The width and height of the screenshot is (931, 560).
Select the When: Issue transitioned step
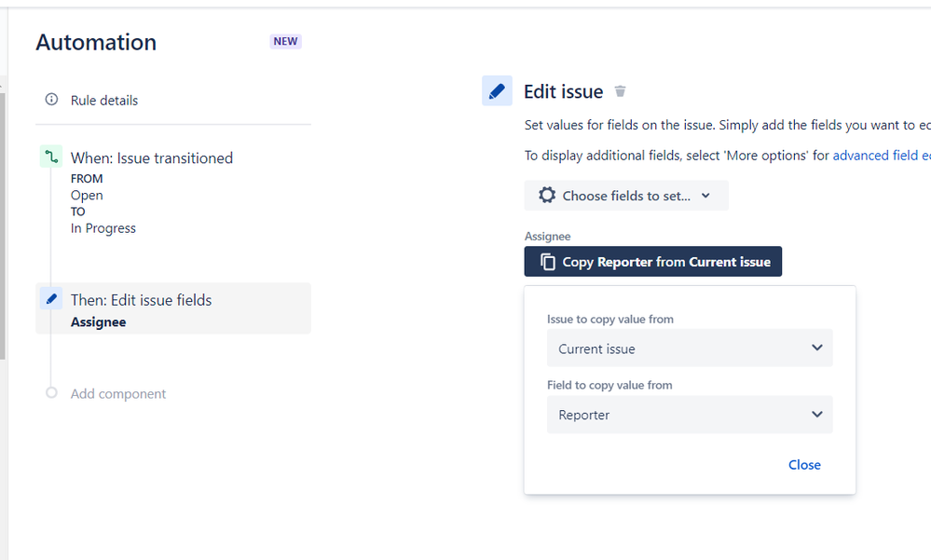[x=151, y=158]
